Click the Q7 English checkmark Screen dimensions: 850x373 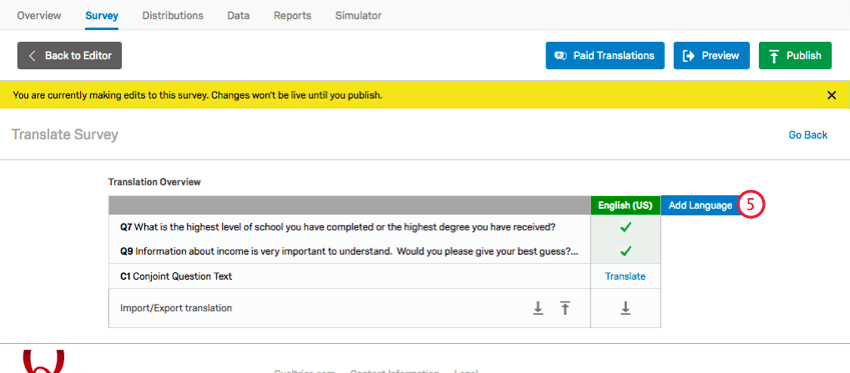(x=626, y=228)
